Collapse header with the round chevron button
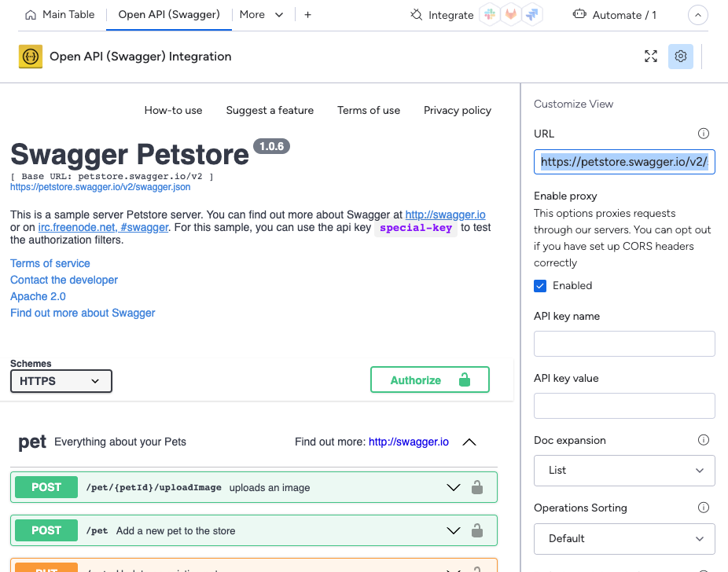The height and width of the screenshot is (572, 728). (698, 15)
